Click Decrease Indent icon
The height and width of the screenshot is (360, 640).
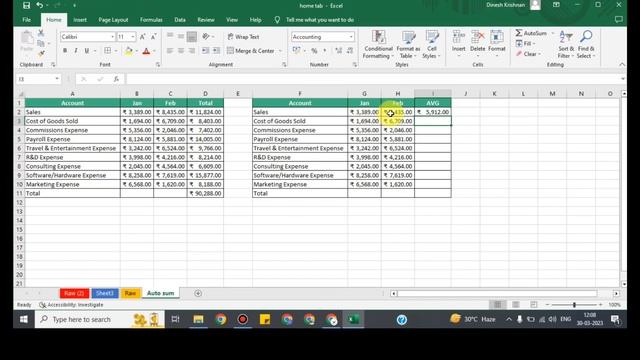[x=205, y=51]
